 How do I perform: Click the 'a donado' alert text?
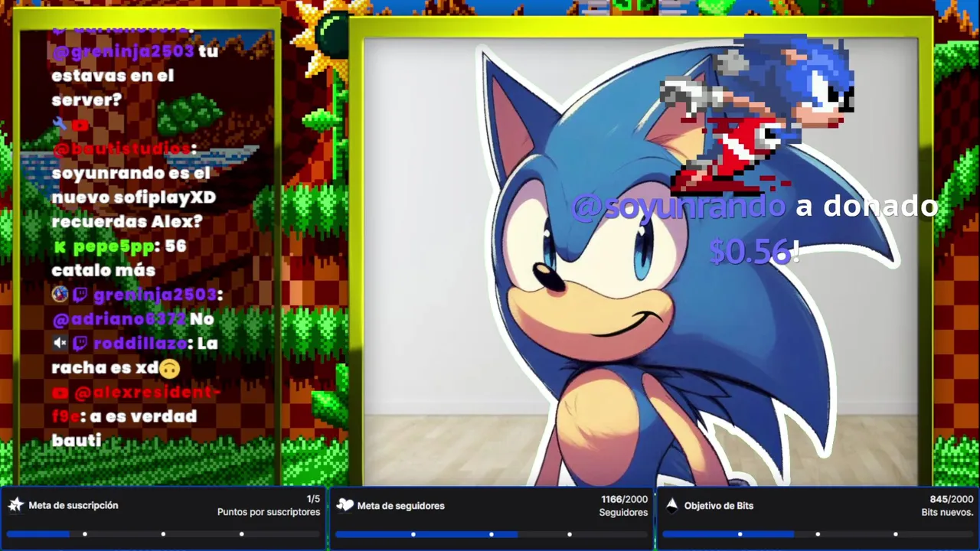coord(867,206)
